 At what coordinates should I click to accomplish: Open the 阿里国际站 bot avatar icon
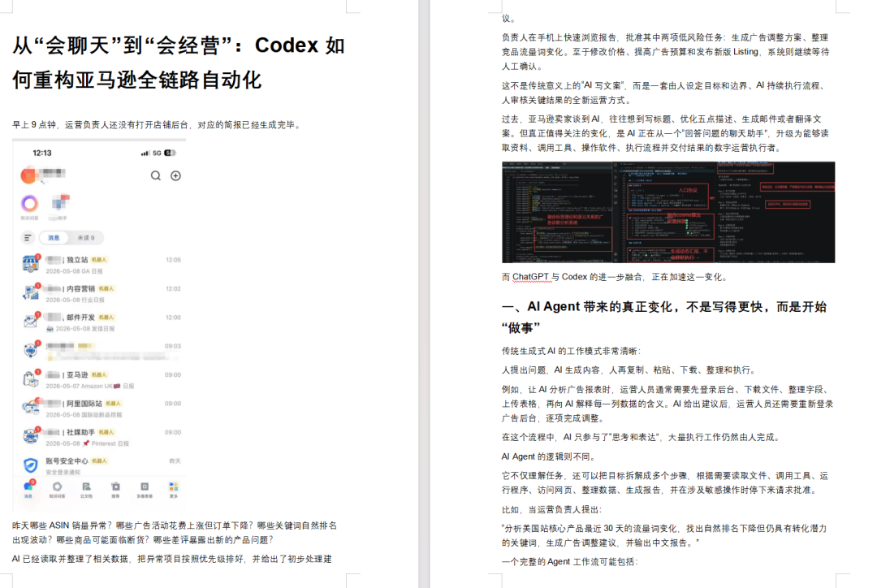31,407
